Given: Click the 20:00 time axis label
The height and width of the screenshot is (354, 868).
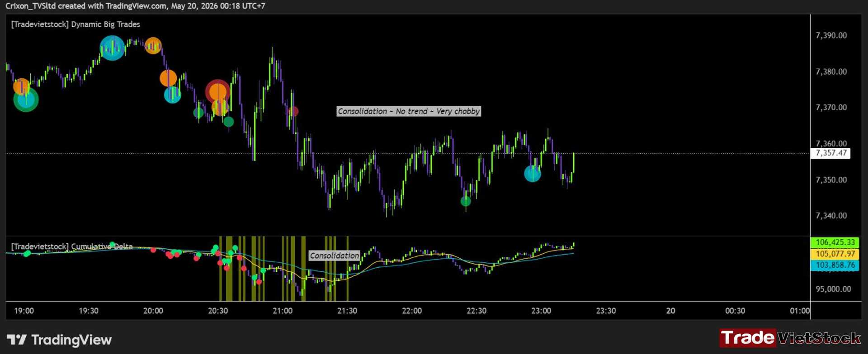Looking at the screenshot, I should (x=153, y=311).
